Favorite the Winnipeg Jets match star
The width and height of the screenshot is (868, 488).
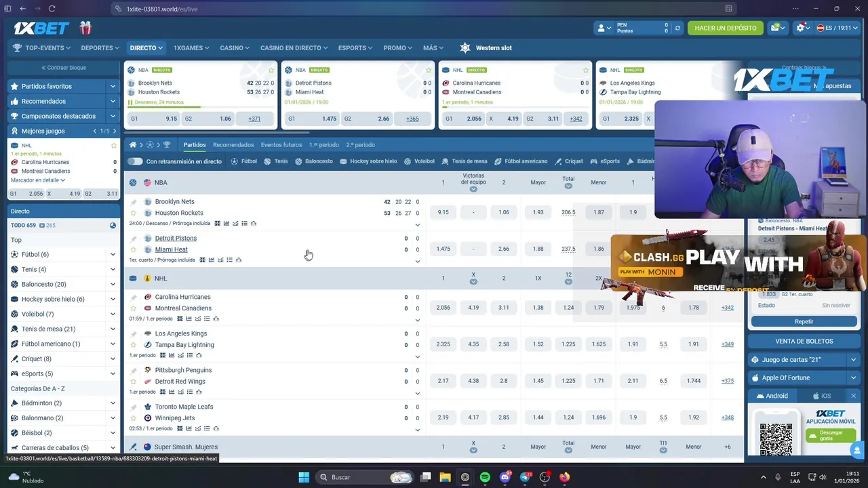click(x=134, y=418)
